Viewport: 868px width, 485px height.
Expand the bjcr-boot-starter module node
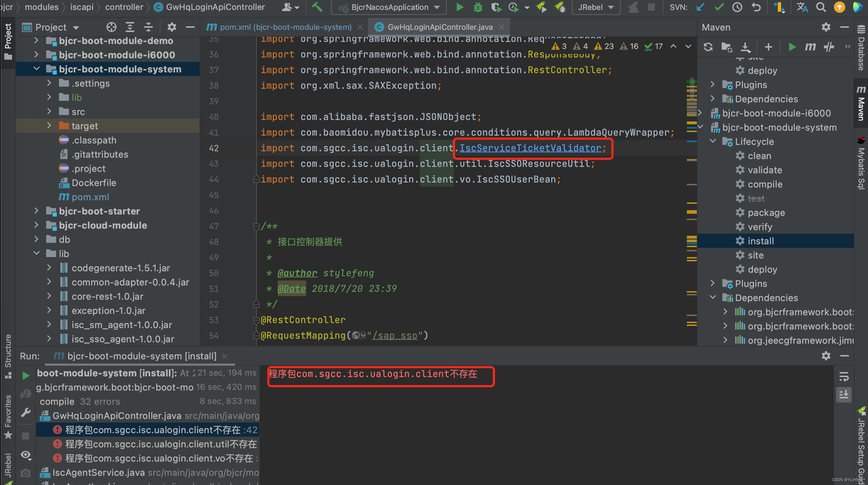(36, 211)
